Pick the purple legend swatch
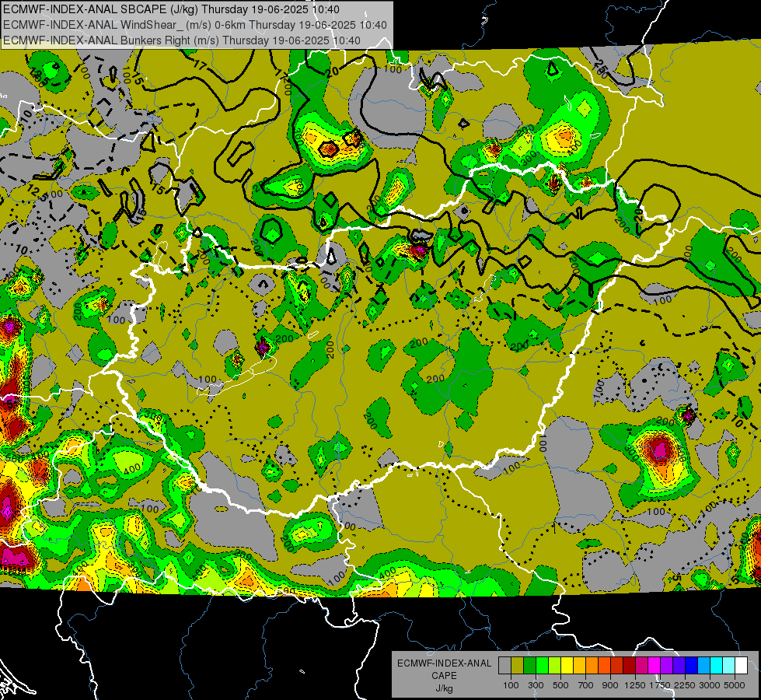The height and width of the screenshot is (700, 761). [x=667, y=666]
